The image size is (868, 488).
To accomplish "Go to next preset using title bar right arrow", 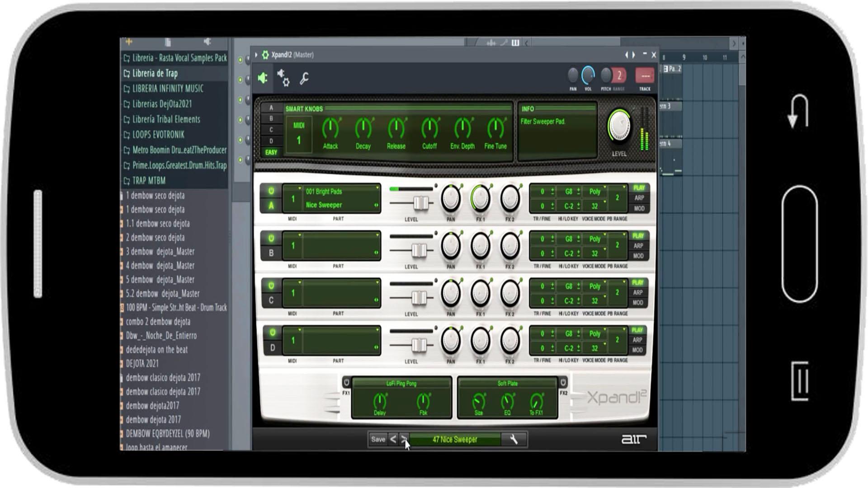I will click(x=633, y=55).
